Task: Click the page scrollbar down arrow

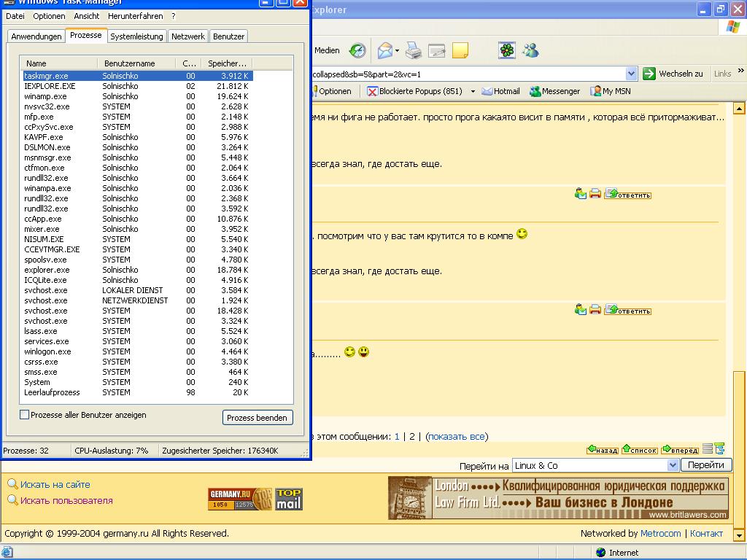Action: 739,535
